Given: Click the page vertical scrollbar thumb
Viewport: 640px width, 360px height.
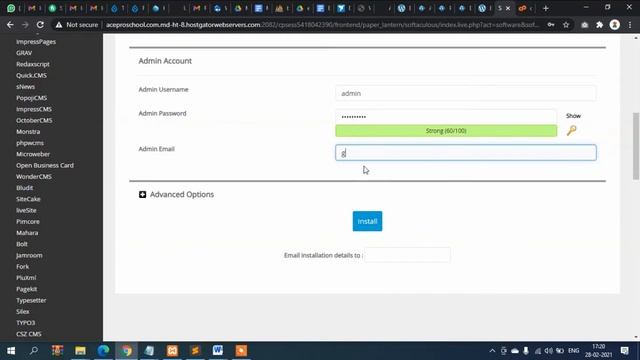Looking at the screenshot, I should tap(636, 146).
